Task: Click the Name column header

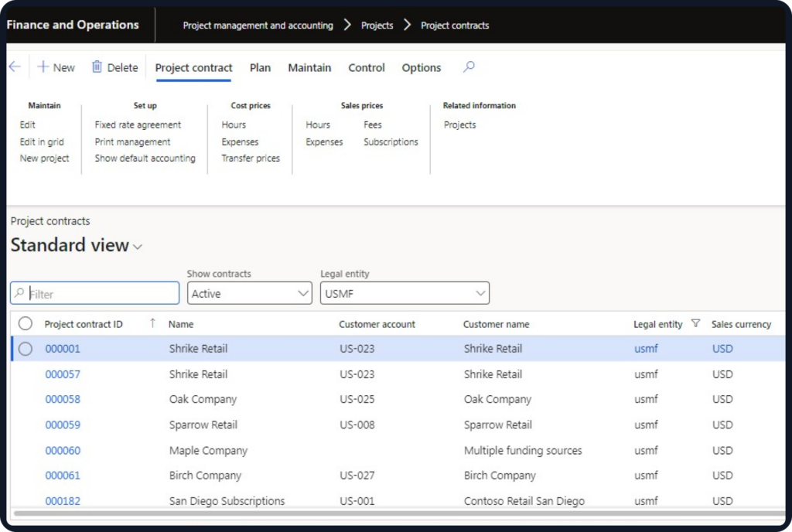Action: pos(181,324)
